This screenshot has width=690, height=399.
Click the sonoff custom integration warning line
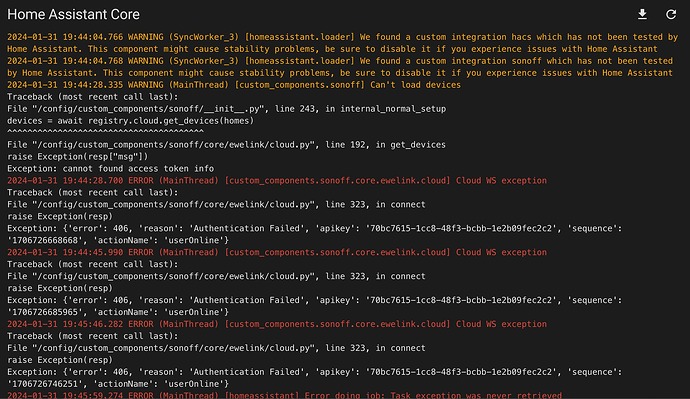340,67
